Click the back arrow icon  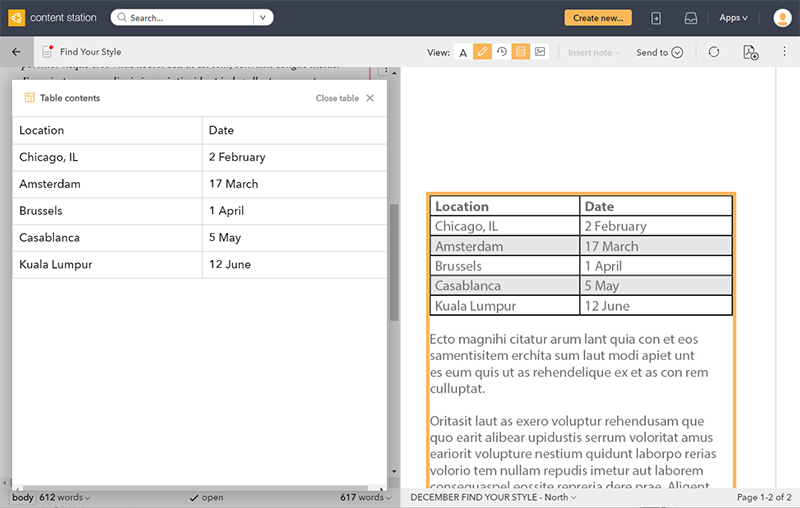pos(16,52)
